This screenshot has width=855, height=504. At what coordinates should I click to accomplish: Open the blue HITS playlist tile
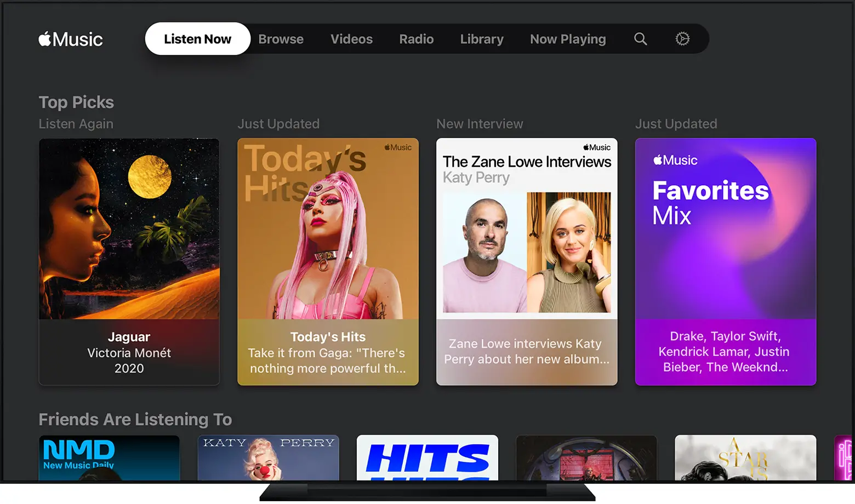pos(427,457)
